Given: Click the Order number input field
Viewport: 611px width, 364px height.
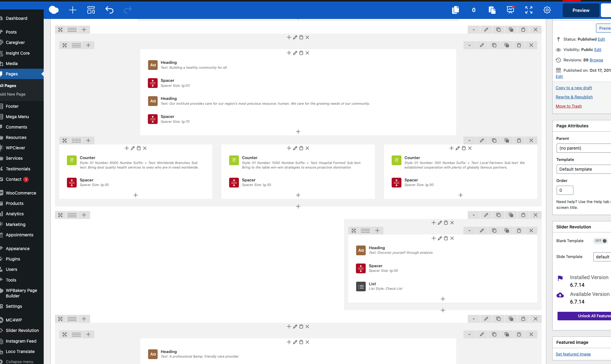Looking at the screenshot, I should [565, 190].
